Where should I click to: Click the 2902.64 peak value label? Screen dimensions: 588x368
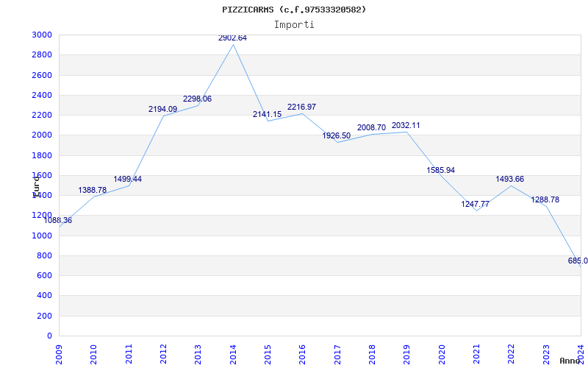[x=232, y=38]
